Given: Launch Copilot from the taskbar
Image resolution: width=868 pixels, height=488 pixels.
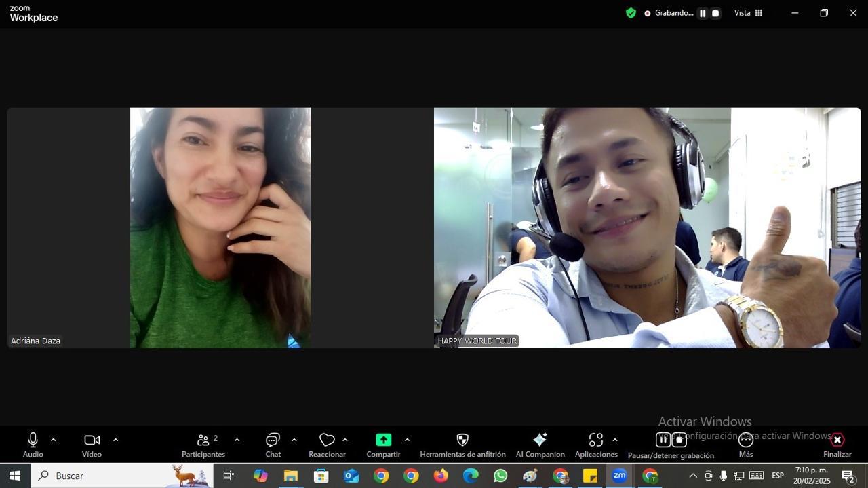Looking at the screenshot, I should (260, 476).
